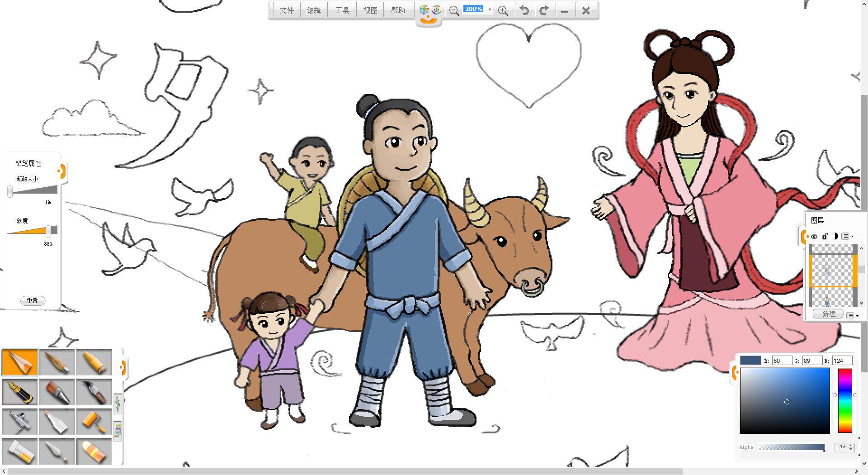Select the fountain pen nib tool

point(20,392)
